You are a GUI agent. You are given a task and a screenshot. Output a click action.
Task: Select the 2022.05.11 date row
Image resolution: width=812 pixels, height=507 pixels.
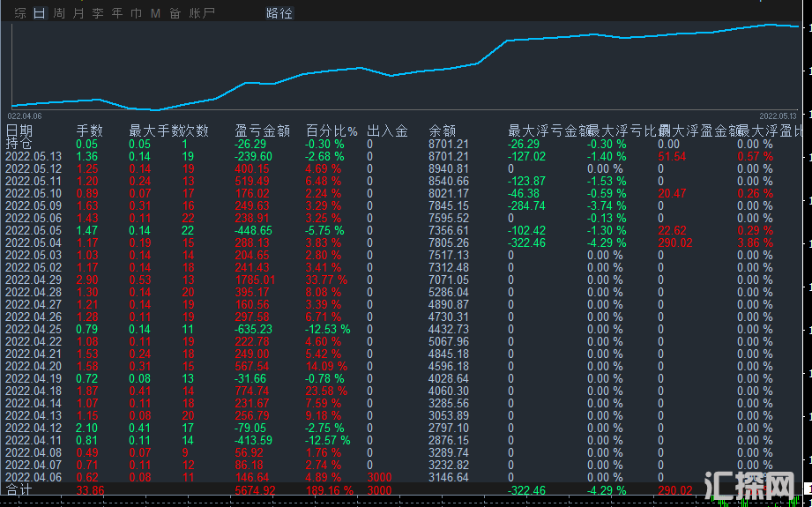[34, 182]
